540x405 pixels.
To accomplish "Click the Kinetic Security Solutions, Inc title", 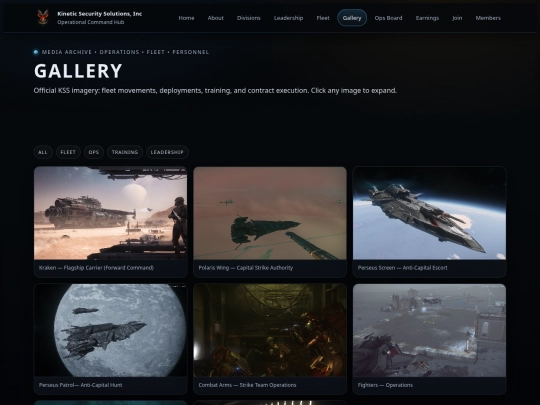I will point(100,14).
